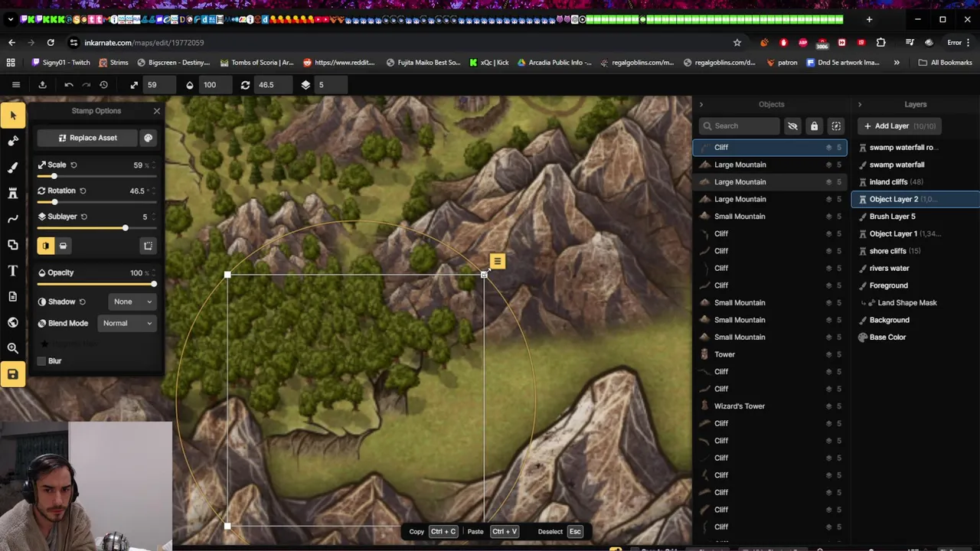Open the hamburger main menu
Viewport: 980px width, 551px height.
(15, 85)
